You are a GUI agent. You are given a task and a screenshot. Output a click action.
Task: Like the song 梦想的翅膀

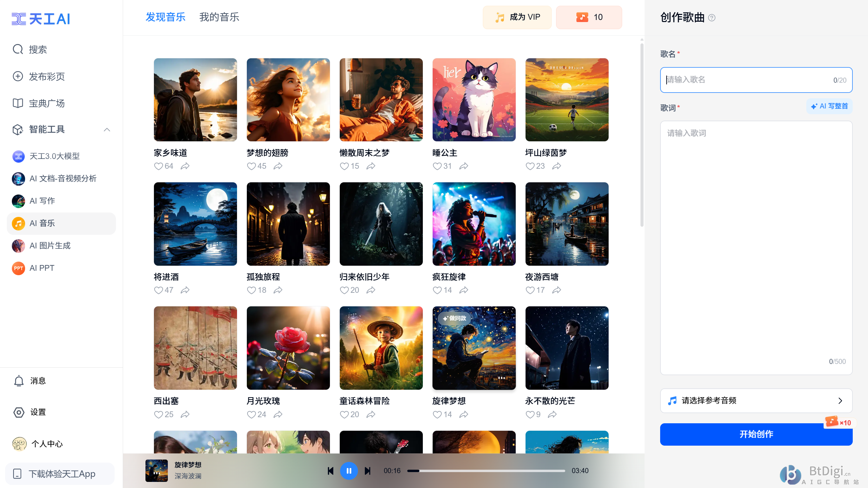tap(252, 166)
